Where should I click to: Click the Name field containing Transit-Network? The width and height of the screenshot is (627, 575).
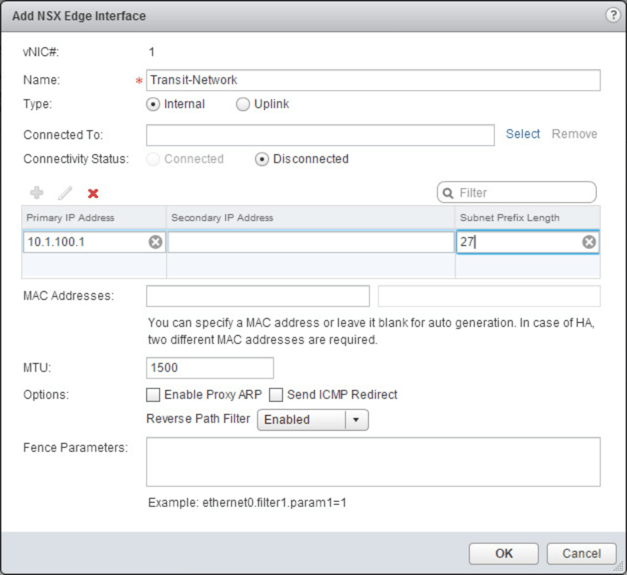(372, 80)
